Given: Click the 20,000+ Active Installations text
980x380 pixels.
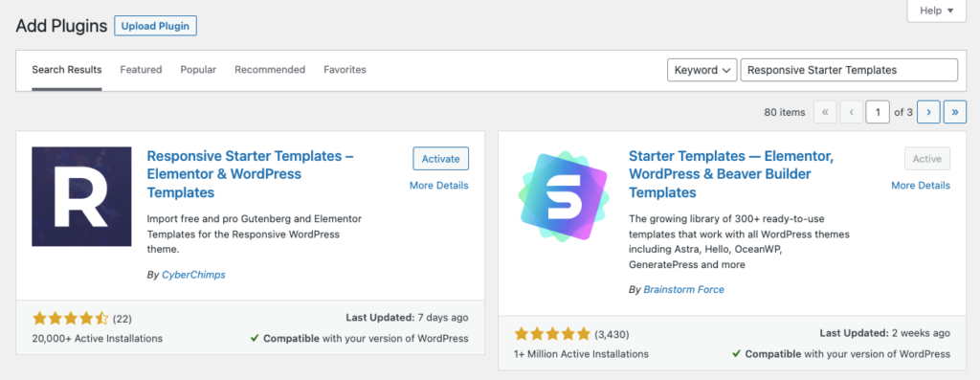Looking at the screenshot, I should point(97,338).
